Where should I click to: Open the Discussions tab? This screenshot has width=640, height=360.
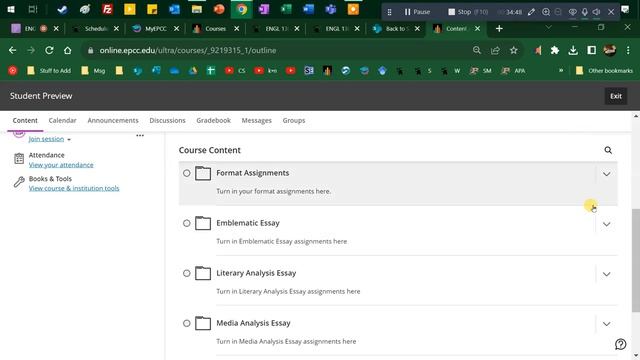tap(167, 120)
